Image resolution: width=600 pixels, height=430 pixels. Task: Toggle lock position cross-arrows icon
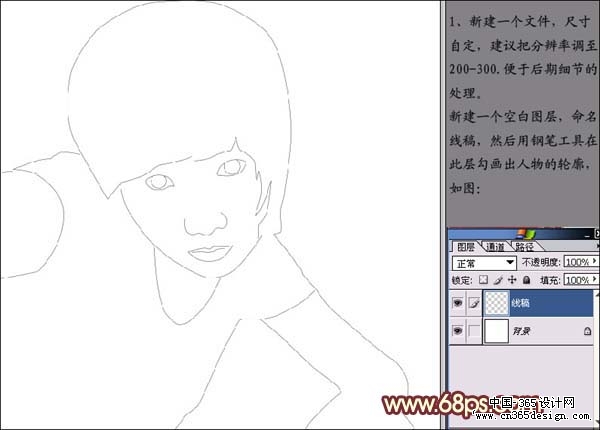512,280
